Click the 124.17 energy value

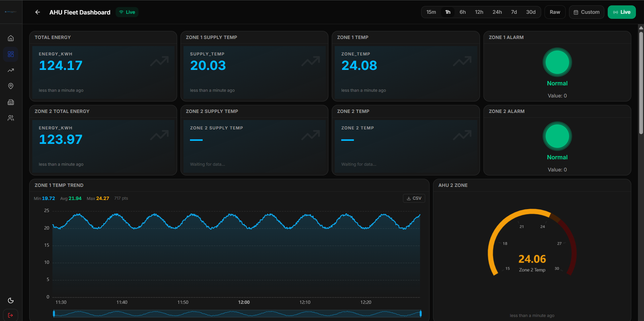point(61,66)
